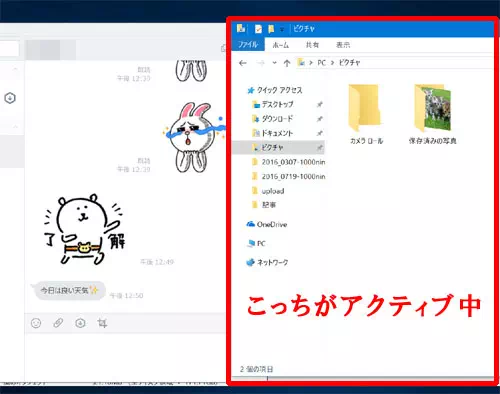
Task: Select デスクトップ in the navigation pane
Action: (x=273, y=104)
